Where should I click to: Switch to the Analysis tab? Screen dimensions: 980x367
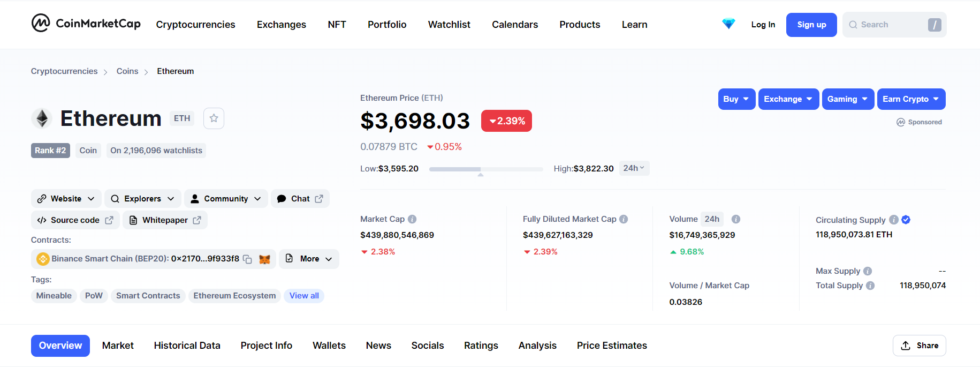537,346
